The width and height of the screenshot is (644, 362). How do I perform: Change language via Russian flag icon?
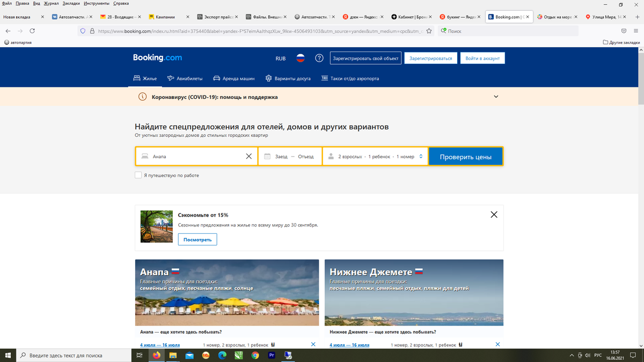tap(301, 58)
